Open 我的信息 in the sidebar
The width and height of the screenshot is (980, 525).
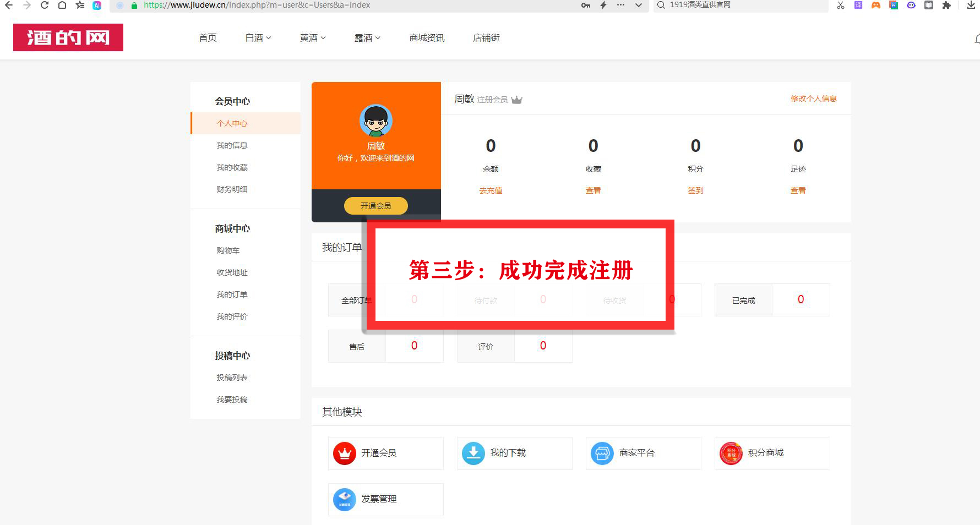coord(232,145)
